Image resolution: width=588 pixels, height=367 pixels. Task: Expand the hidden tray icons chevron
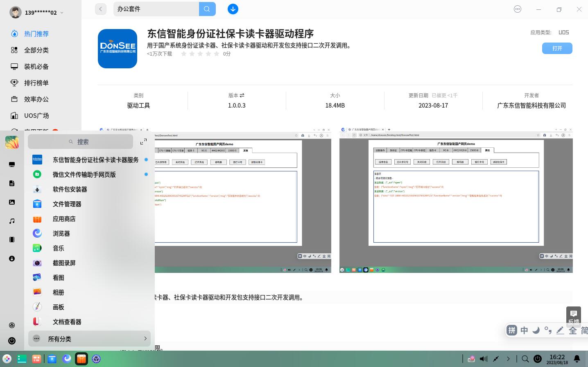pyautogui.click(x=508, y=358)
